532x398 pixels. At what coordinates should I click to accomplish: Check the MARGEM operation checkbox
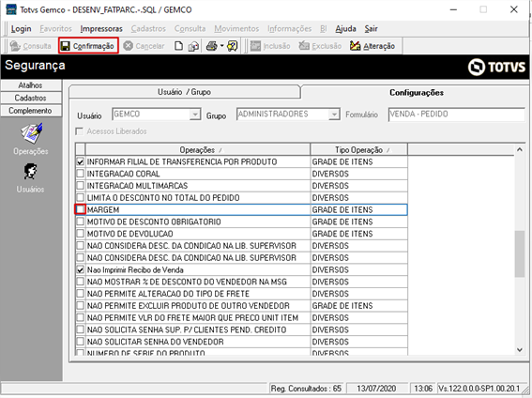(81, 209)
